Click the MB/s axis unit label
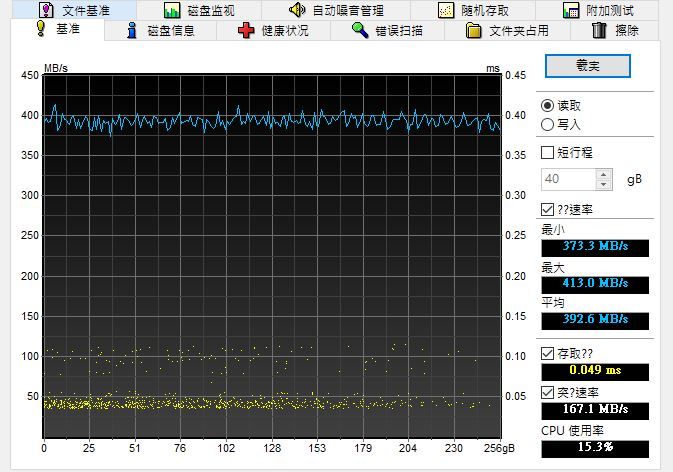Image resolution: width=673 pixels, height=472 pixels. (56, 68)
